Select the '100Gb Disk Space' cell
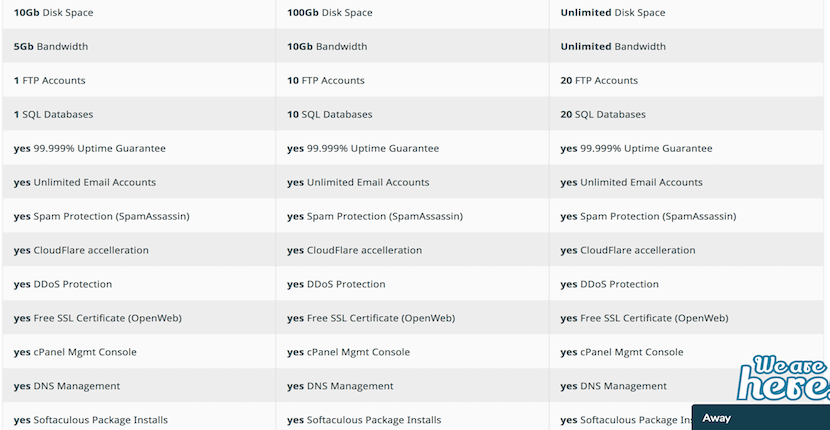 click(x=412, y=13)
